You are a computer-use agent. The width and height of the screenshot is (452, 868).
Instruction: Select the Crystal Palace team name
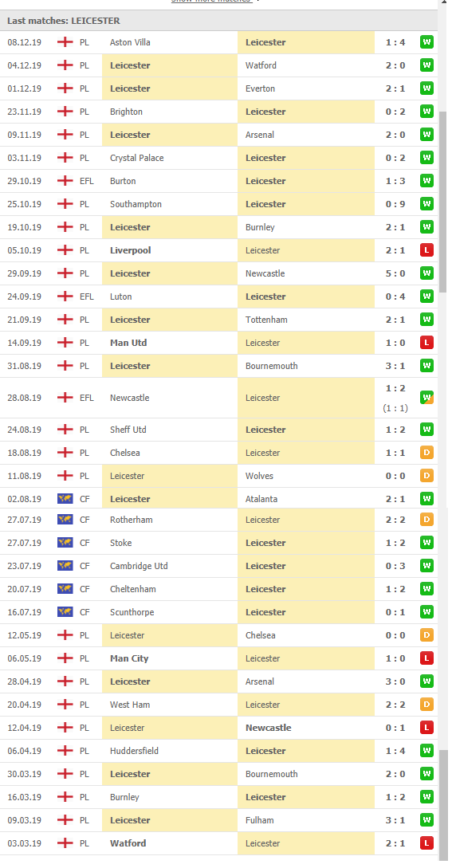coord(137,158)
